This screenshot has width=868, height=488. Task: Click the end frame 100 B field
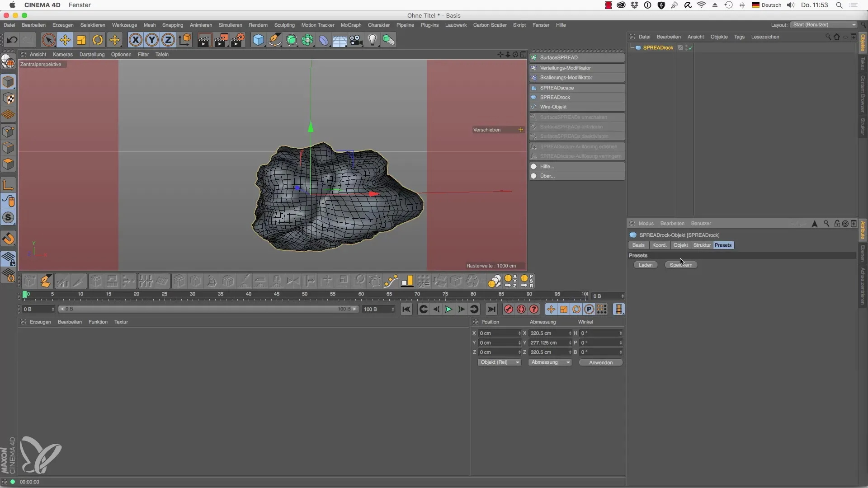coord(379,310)
